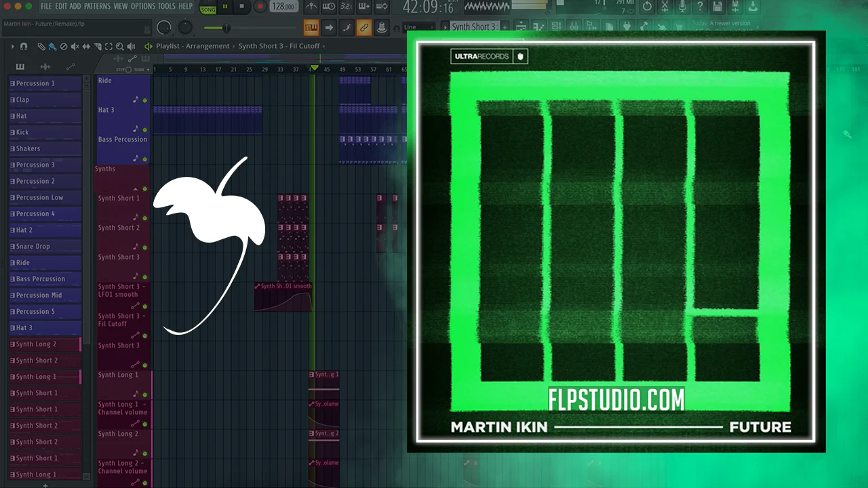The width and height of the screenshot is (868, 488).
Task: Select the Paint brush tool
Action: click(53, 46)
